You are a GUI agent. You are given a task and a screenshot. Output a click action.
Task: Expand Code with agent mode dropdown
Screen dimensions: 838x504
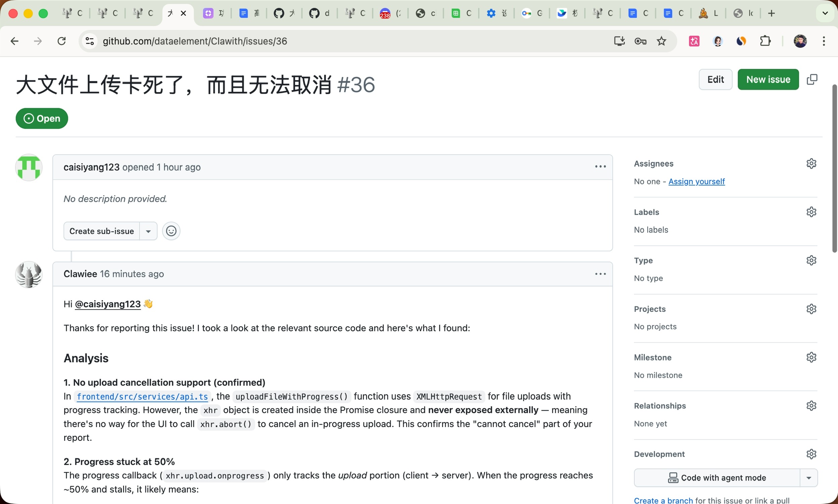click(809, 478)
